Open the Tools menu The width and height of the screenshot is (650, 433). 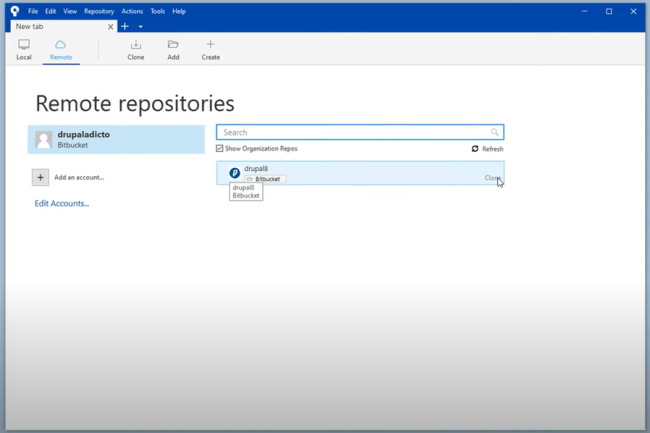click(x=158, y=11)
